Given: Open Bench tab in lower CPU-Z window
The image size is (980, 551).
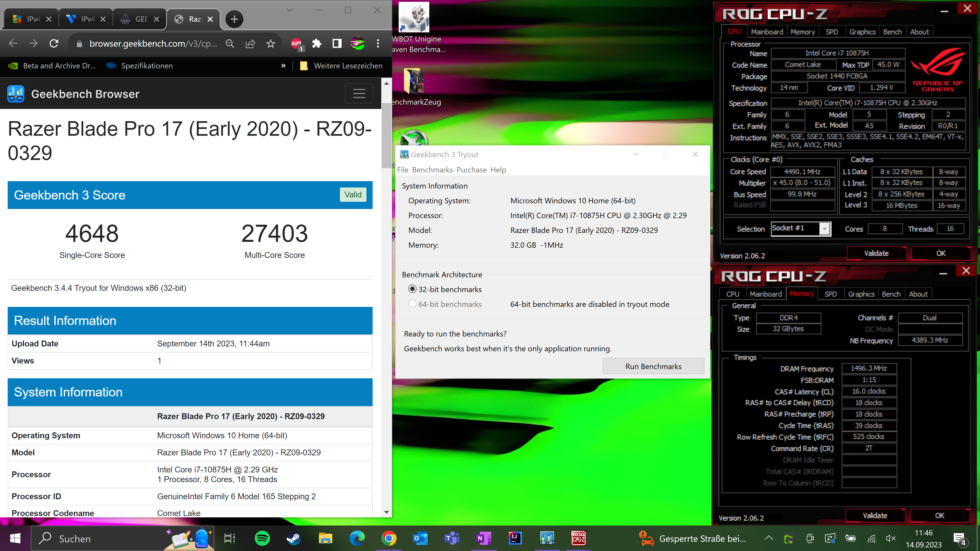Looking at the screenshot, I should 891,294.
